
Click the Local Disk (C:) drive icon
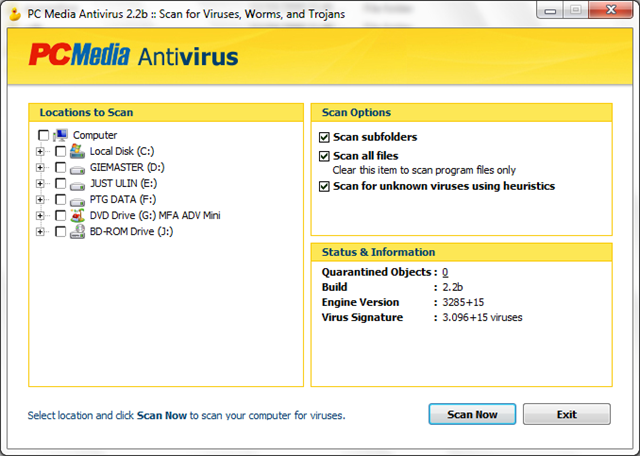(x=77, y=151)
